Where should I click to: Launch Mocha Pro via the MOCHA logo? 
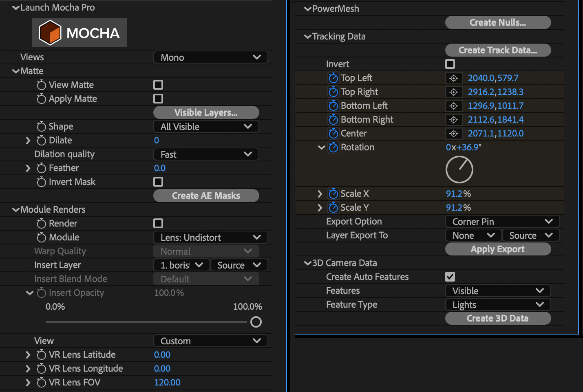tap(79, 33)
